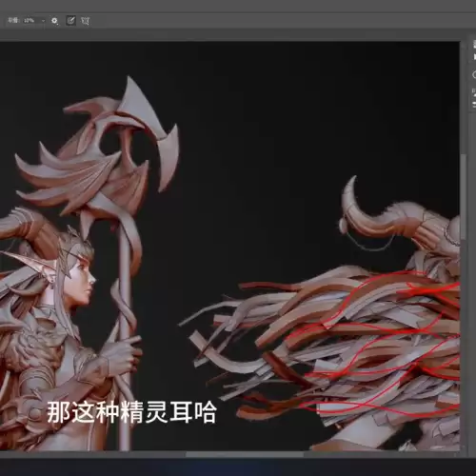Click the horizontal scrollbar thumb below canvas

pyautogui.click(x=245, y=454)
